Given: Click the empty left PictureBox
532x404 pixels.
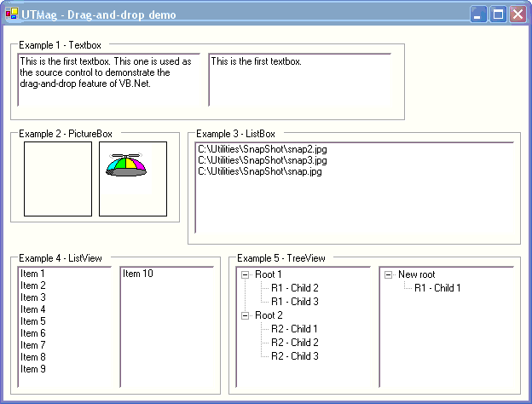Looking at the screenshot, I should (57, 178).
